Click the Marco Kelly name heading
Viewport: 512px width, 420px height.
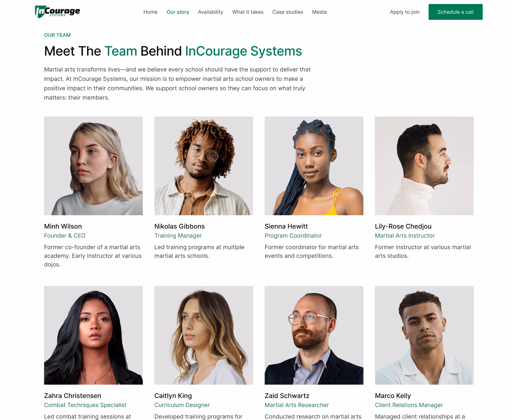coord(393,396)
